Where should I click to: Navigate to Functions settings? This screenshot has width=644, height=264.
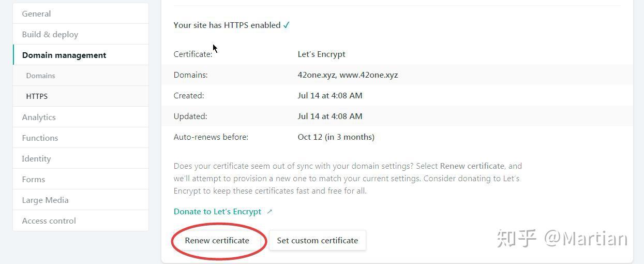click(x=40, y=138)
